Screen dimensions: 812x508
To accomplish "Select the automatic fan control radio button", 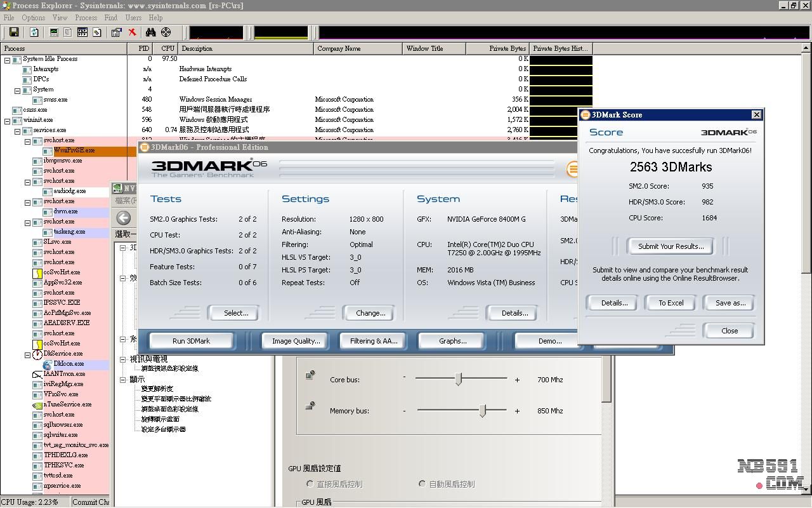I will 422,484.
